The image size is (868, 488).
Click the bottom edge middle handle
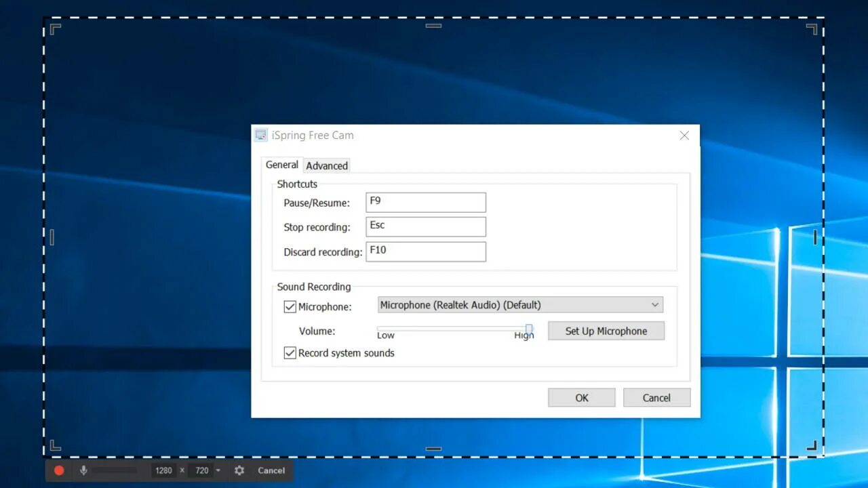(x=433, y=449)
